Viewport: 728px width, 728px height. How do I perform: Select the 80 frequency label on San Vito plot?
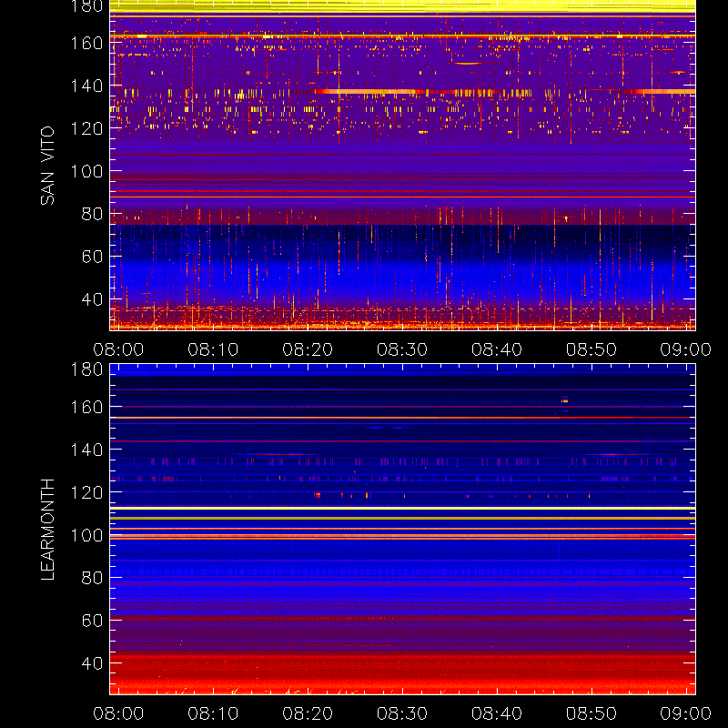(x=92, y=214)
